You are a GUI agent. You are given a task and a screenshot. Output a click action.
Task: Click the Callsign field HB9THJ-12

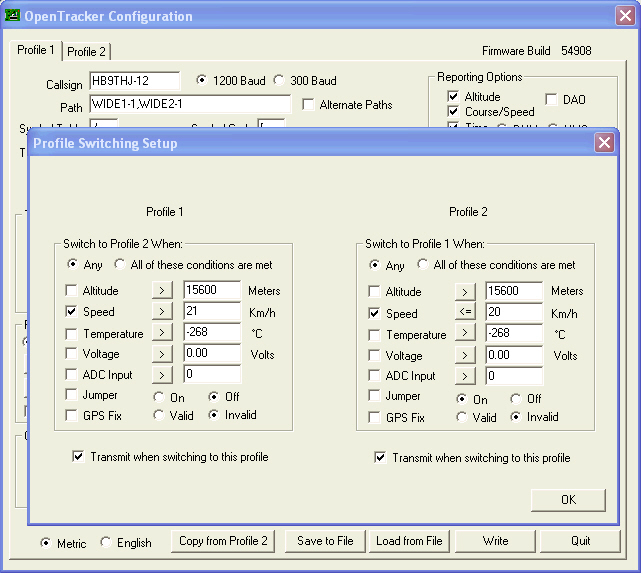point(134,81)
